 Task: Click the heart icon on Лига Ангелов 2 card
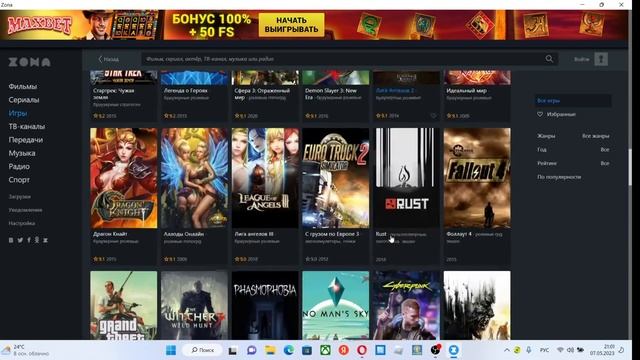tap(433, 116)
